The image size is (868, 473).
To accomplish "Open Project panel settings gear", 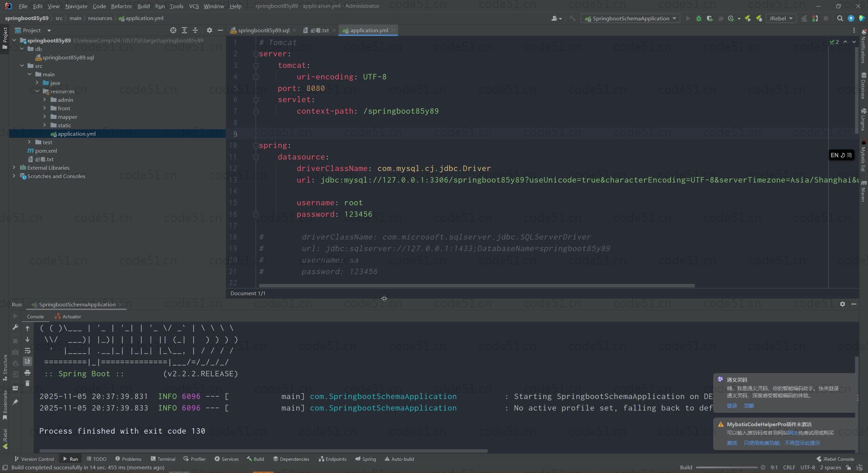I will pos(209,30).
